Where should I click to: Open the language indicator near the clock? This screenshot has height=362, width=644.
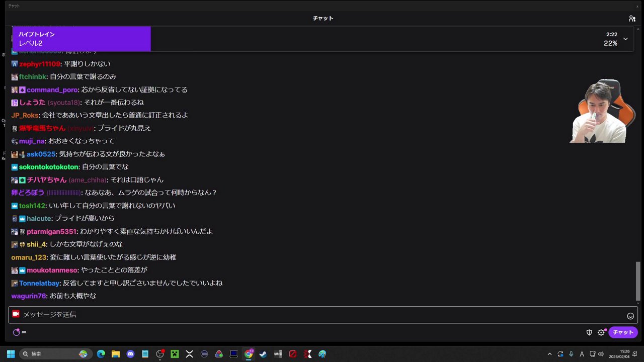[x=582, y=353]
